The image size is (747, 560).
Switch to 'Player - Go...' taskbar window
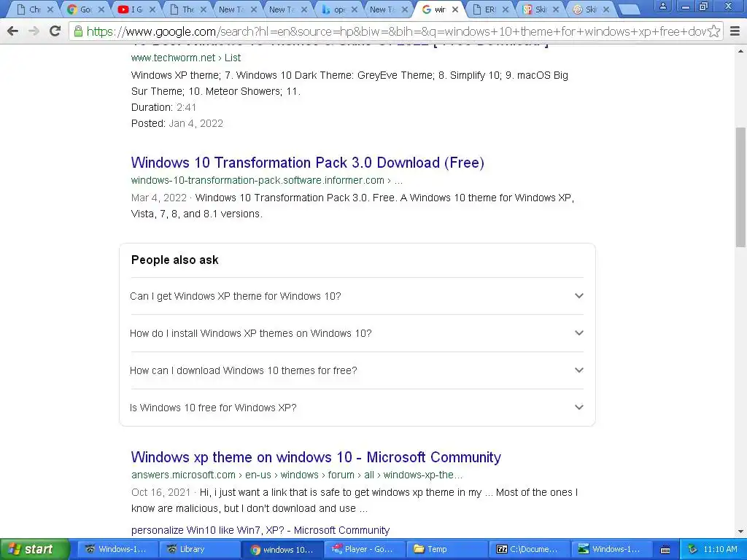point(365,549)
